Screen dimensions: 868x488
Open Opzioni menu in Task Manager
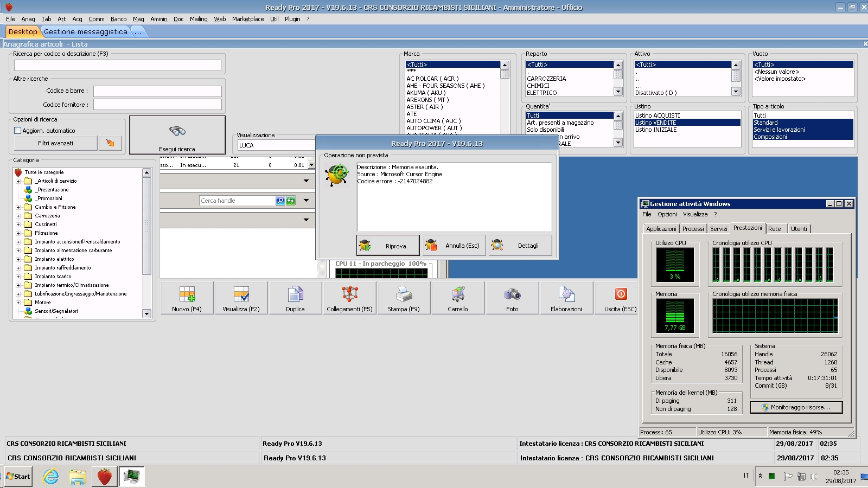coord(667,214)
